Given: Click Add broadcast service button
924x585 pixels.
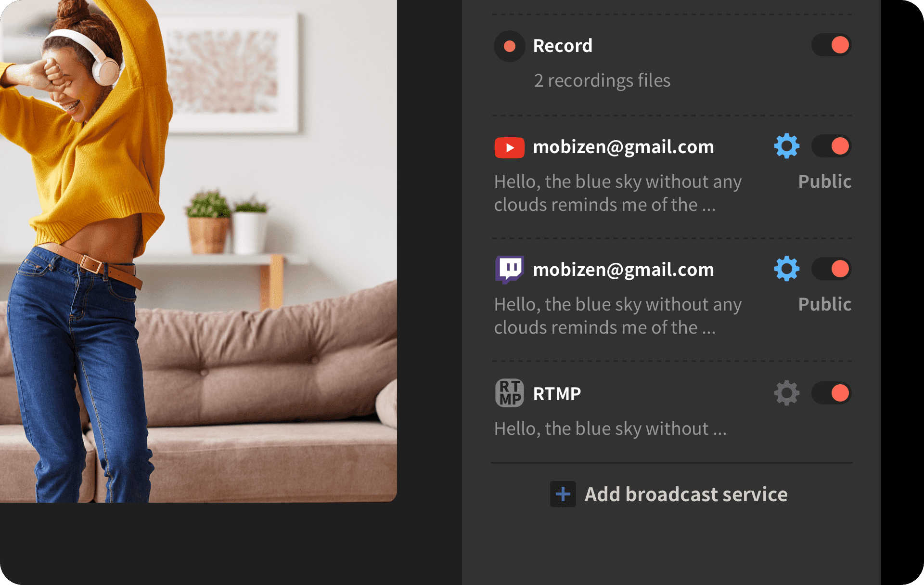Looking at the screenshot, I should click(x=669, y=494).
